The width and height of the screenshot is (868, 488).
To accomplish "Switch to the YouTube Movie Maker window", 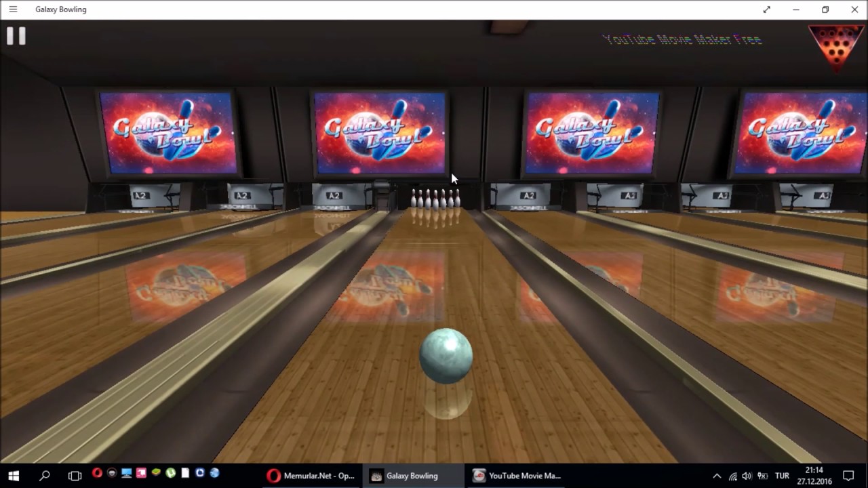I will coord(516,476).
